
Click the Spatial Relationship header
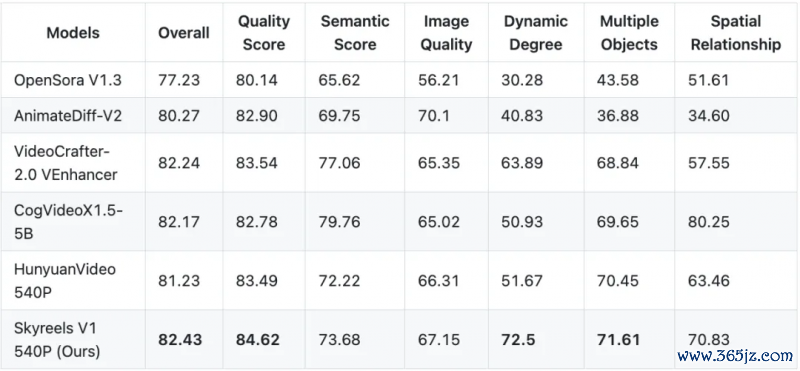pyautogui.click(x=736, y=33)
